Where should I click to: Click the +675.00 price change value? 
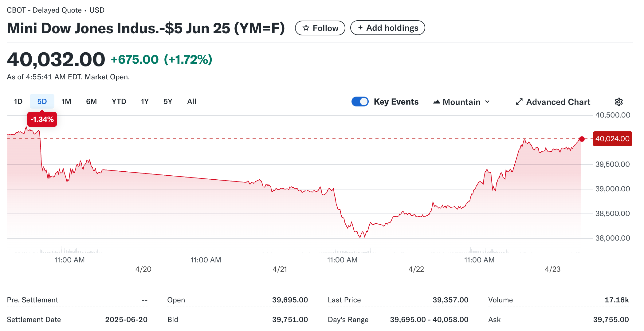tap(135, 60)
